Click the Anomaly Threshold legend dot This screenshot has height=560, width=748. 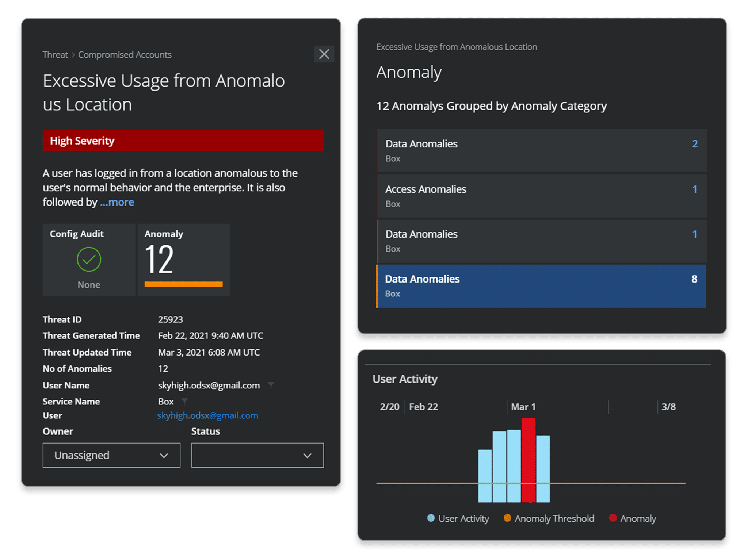point(507,518)
